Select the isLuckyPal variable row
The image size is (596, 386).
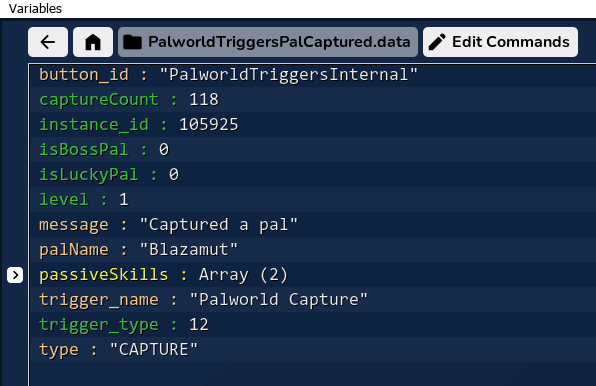click(312, 175)
